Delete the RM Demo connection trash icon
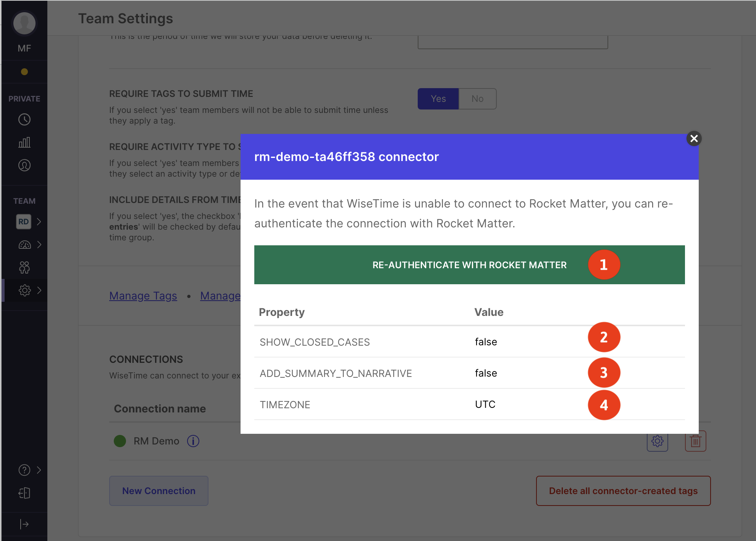 click(x=696, y=441)
